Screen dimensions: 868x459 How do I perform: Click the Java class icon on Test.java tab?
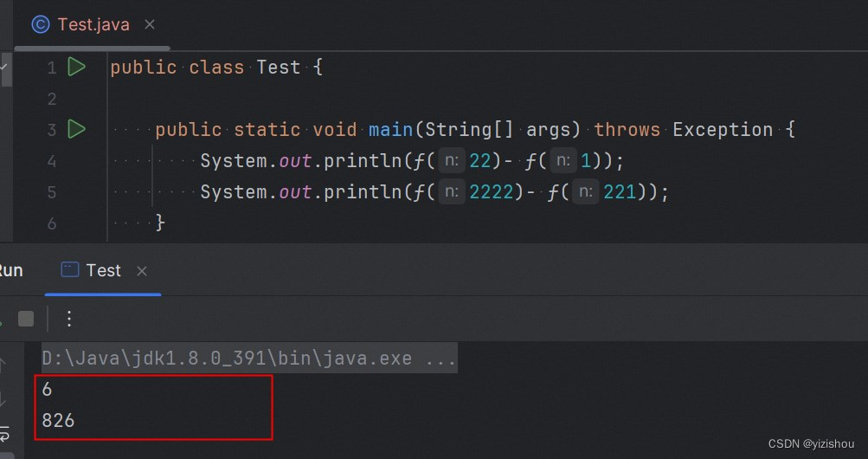[x=40, y=24]
